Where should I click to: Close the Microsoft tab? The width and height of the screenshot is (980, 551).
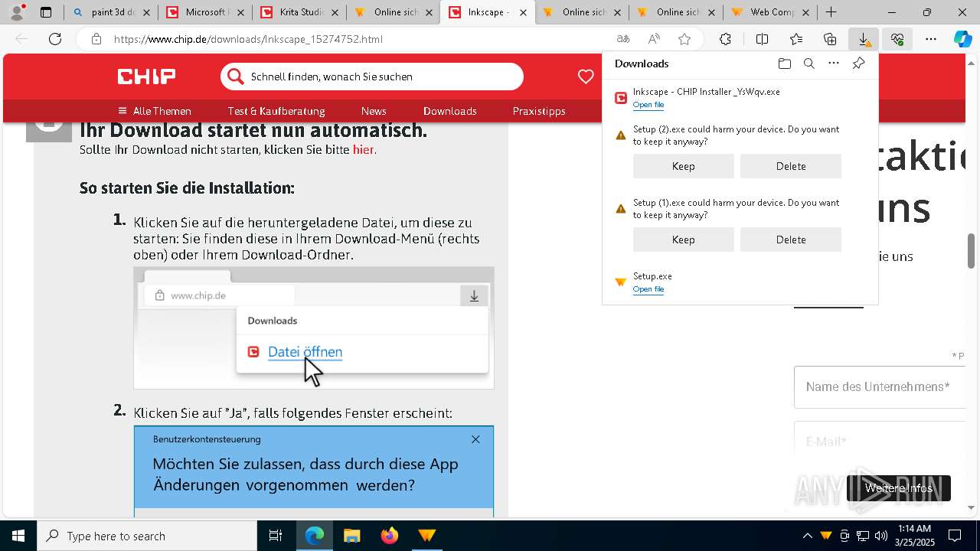[x=242, y=12]
